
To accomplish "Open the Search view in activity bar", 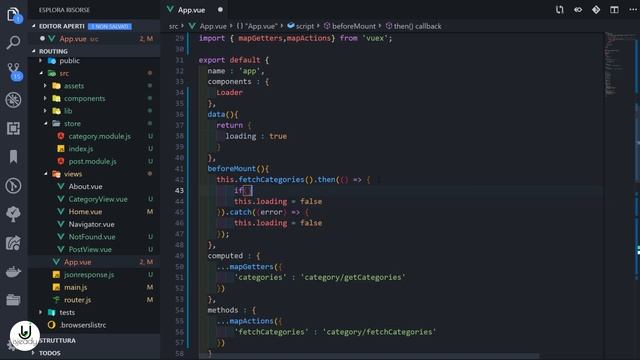I will pos(13,42).
